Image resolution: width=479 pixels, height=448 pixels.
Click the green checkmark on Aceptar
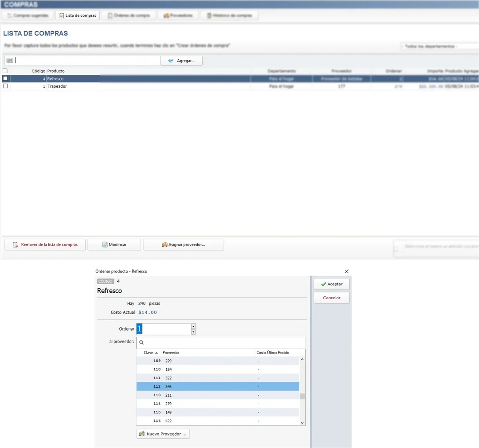pyautogui.click(x=324, y=284)
